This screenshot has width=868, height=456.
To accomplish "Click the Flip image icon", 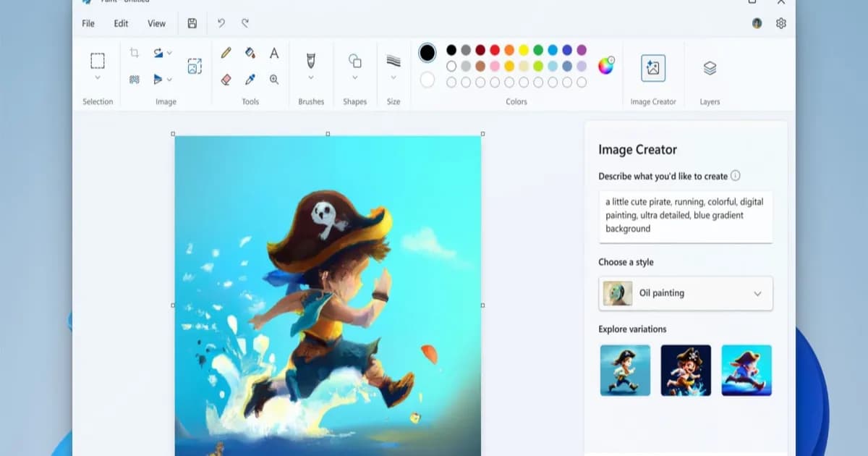I will 158,79.
